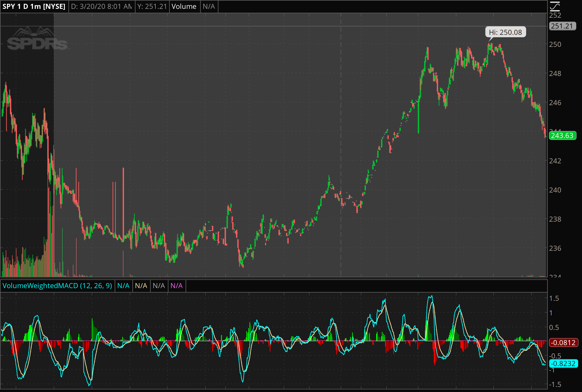Select the SPY 1 D 1m [NYSE] title
The image size is (582, 392).
point(34,6)
